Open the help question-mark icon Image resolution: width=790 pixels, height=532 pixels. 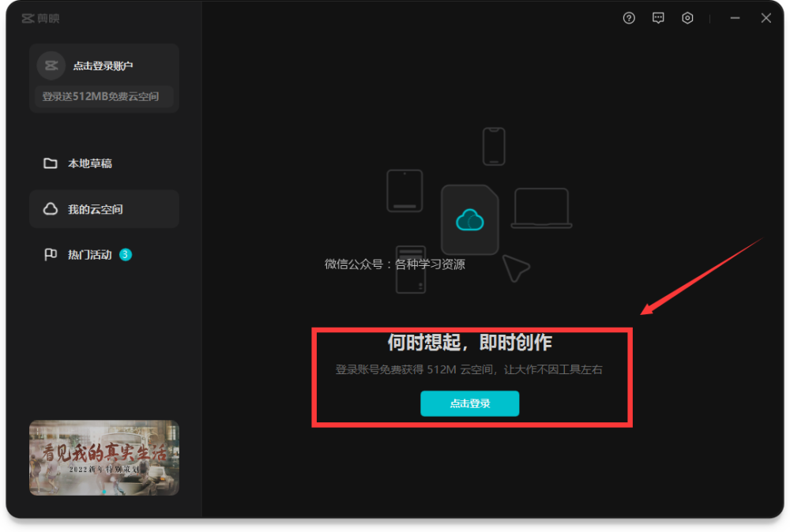point(629,18)
